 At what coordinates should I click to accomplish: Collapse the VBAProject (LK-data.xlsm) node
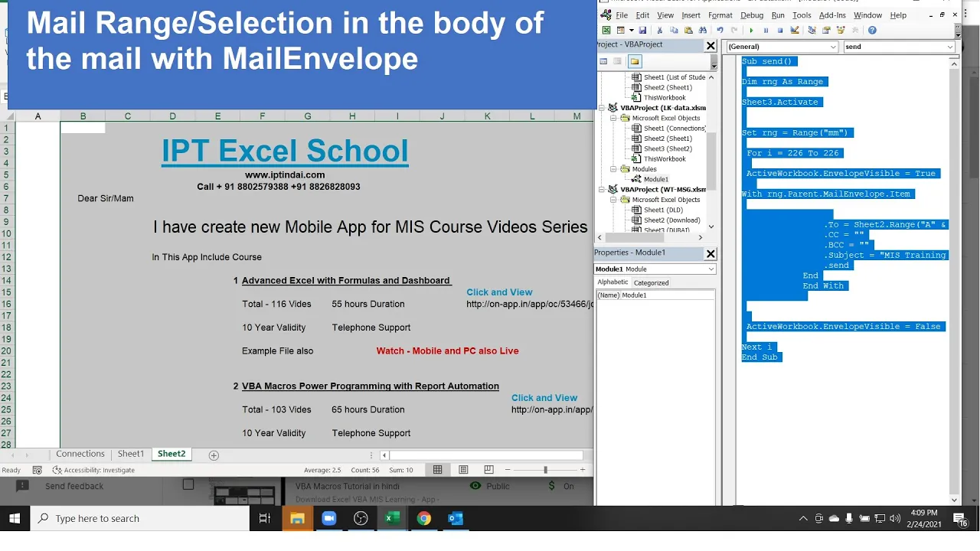click(603, 108)
